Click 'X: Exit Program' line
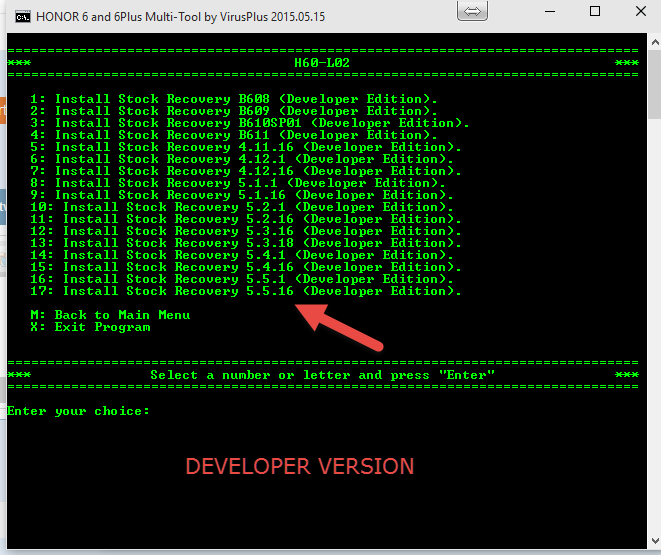This screenshot has height=555, width=661. tap(90, 327)
